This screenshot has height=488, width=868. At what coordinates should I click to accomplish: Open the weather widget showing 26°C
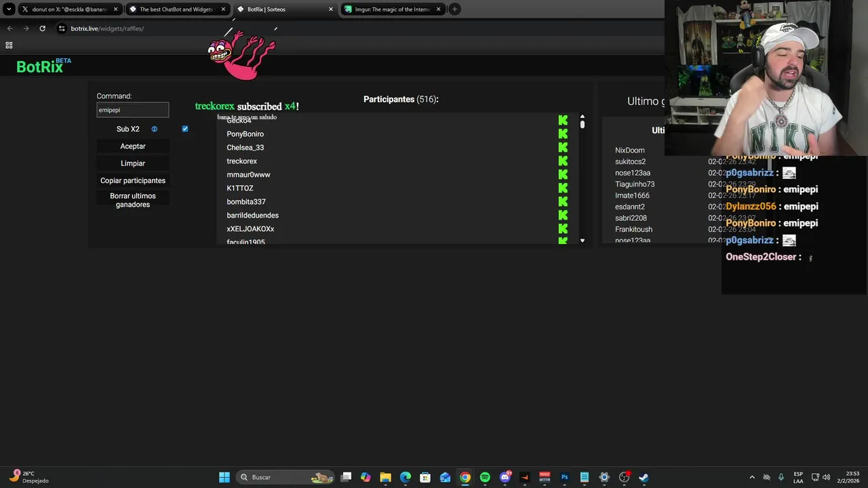[x=28, y=477]
